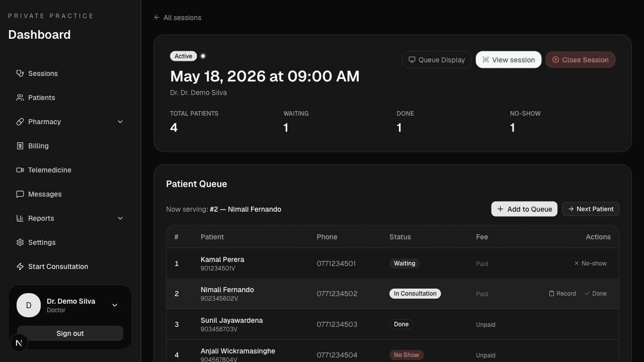
Task: Go to Patients in the sidebar
Action: point(70,98)
